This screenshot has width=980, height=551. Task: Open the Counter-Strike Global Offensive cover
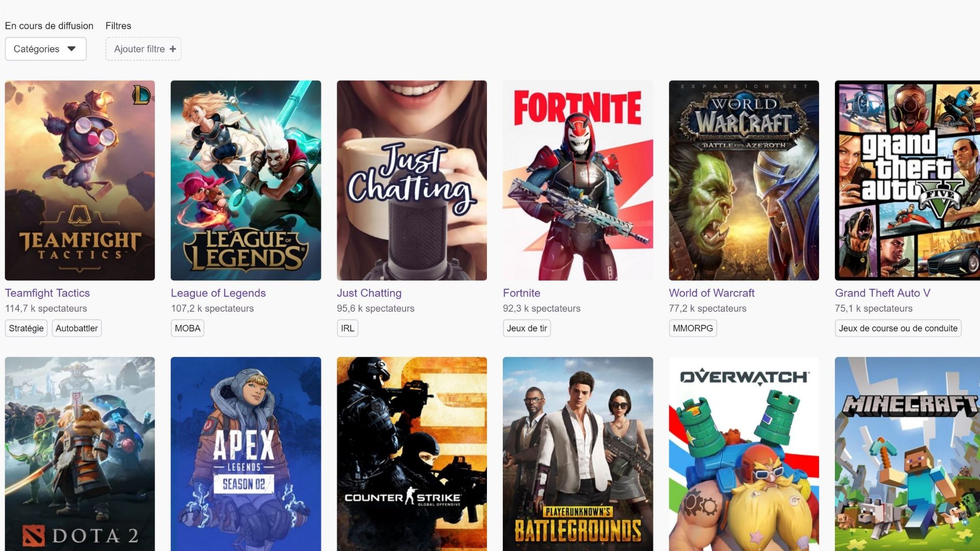tap(412, 454)
